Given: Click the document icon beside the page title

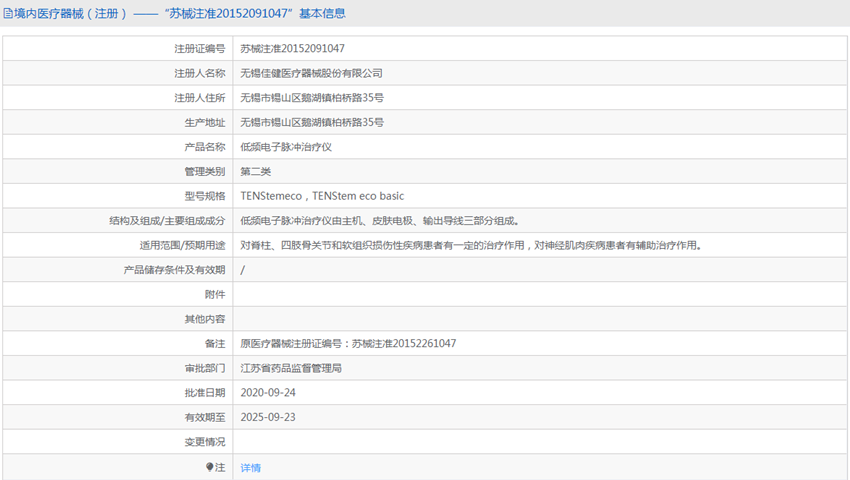Looking at the screenshot, I should pos(8,14).
